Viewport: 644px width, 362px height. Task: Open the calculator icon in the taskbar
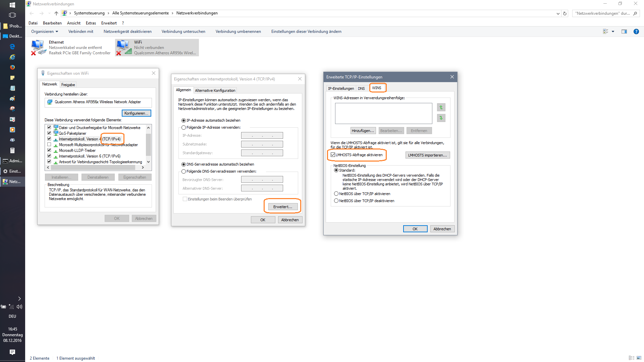pyautogui.click(x=12, y=150)
